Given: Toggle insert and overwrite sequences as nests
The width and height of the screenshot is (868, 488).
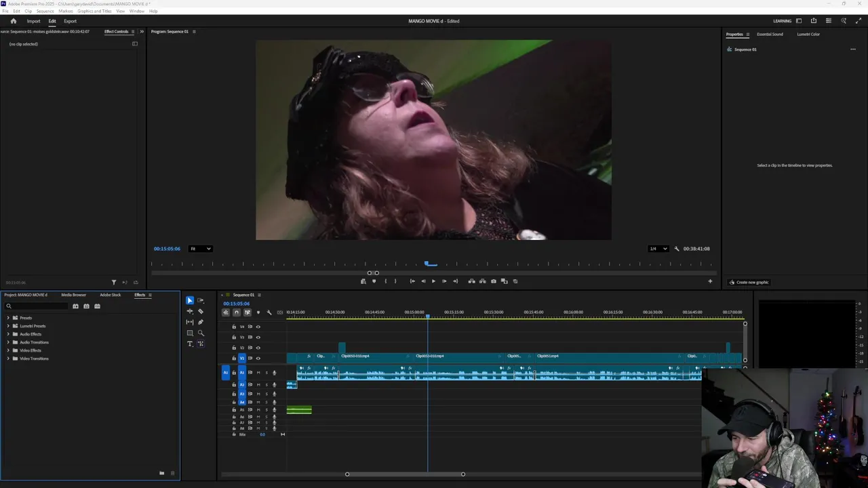Looking at the screenshot, I should click(x=226, y=312).
